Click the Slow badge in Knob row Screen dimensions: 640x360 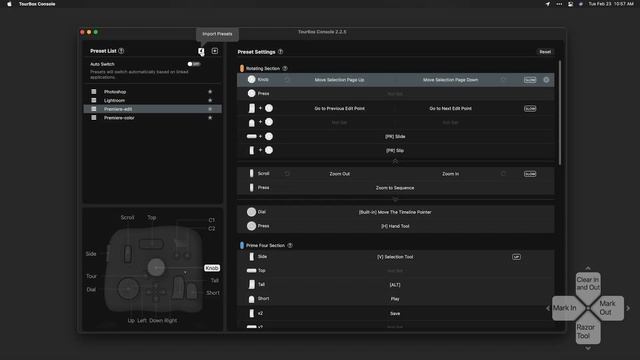530,80
